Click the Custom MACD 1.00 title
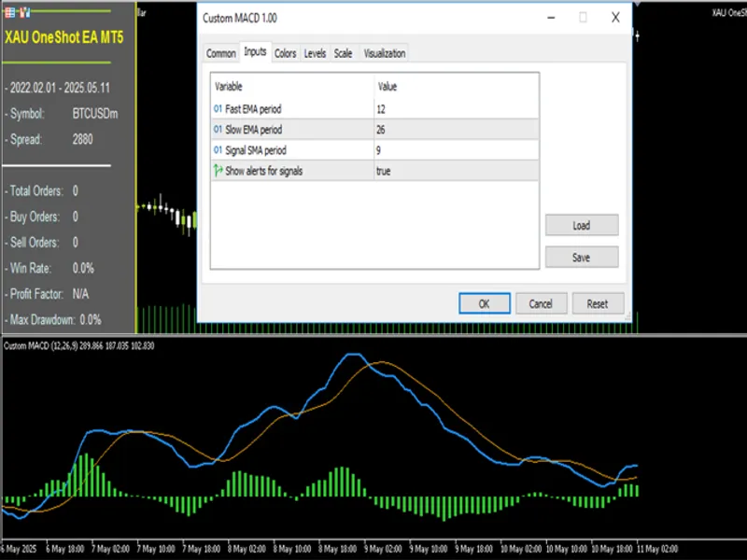Viewport: 747px width, 560px height. (240, 18)
